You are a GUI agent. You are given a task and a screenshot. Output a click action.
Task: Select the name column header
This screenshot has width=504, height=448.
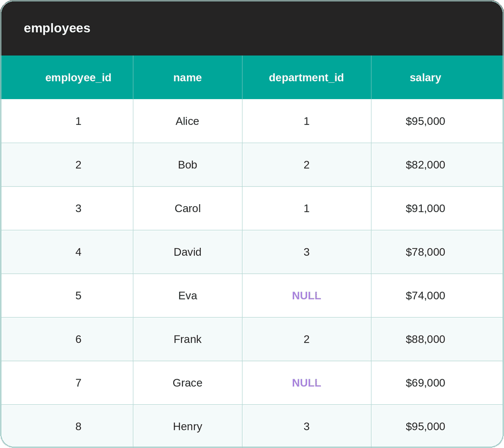coord(188,77)
